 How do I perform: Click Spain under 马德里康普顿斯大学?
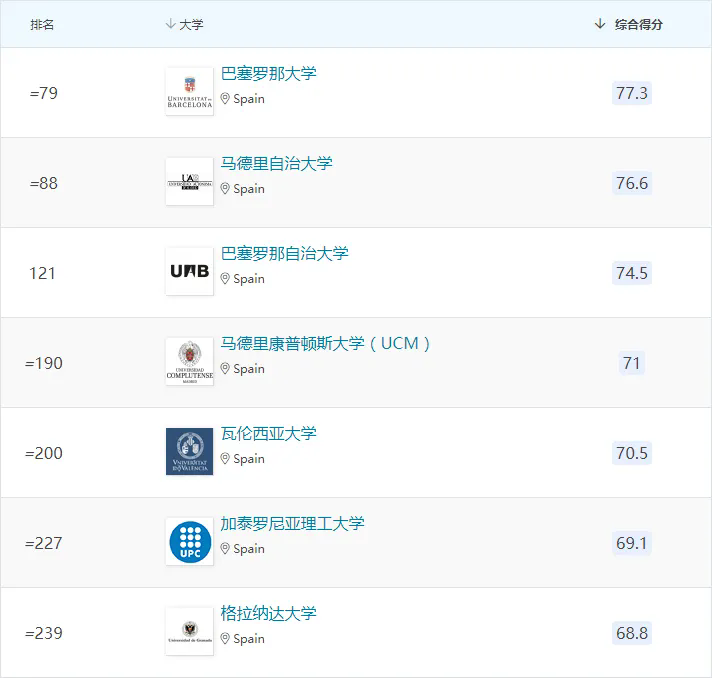[249, 369]
